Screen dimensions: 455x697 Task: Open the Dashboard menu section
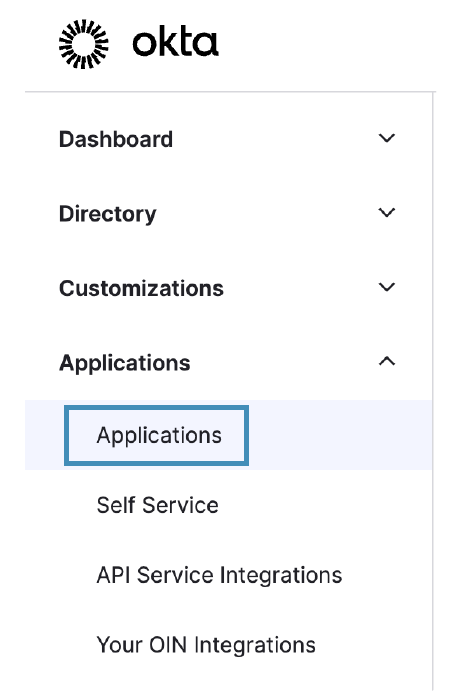[116, 139]
